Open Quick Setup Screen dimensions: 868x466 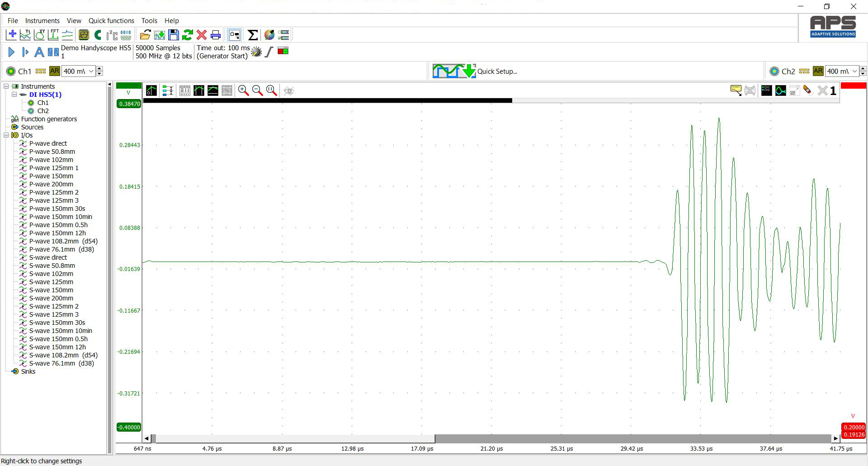[475, 71]
